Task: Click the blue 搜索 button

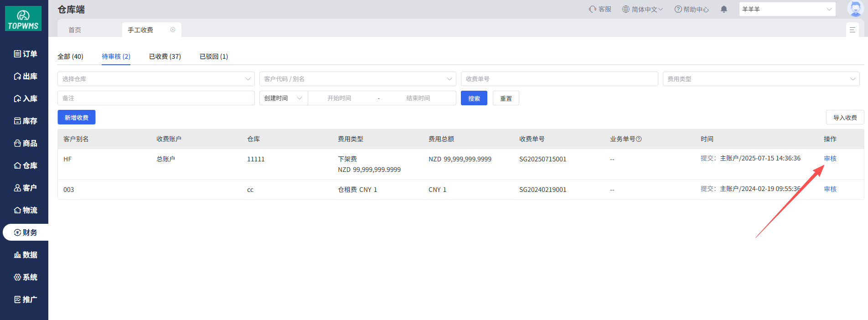Action: (474, 98)
